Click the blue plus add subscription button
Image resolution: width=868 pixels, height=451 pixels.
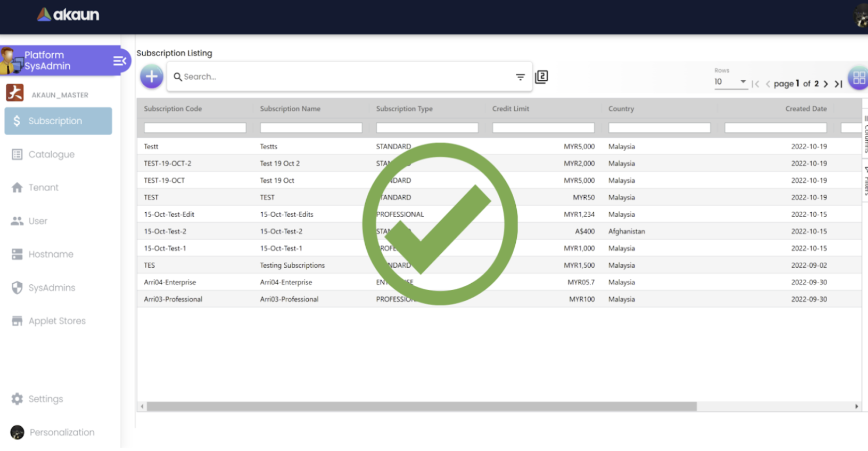152,77
